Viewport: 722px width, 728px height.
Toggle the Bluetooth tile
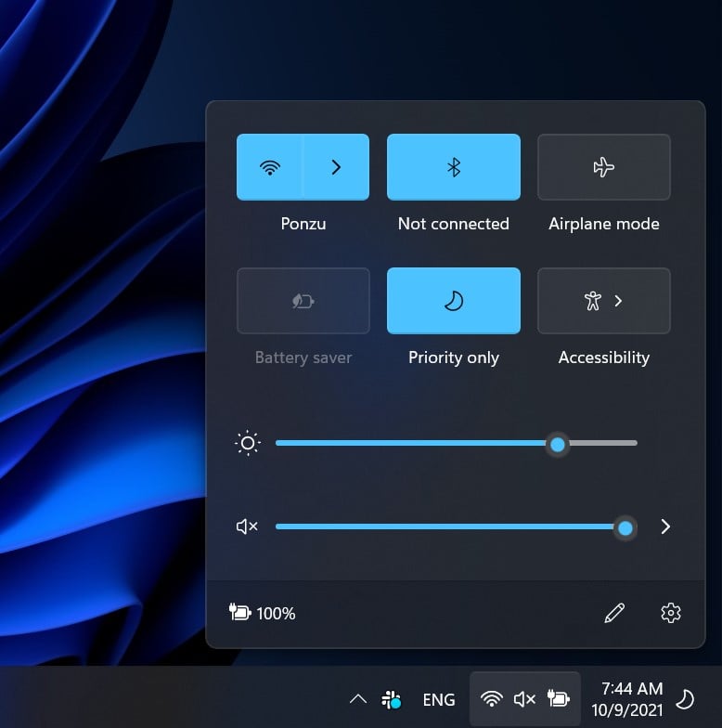pyautogui.click(x=453, y=167)
